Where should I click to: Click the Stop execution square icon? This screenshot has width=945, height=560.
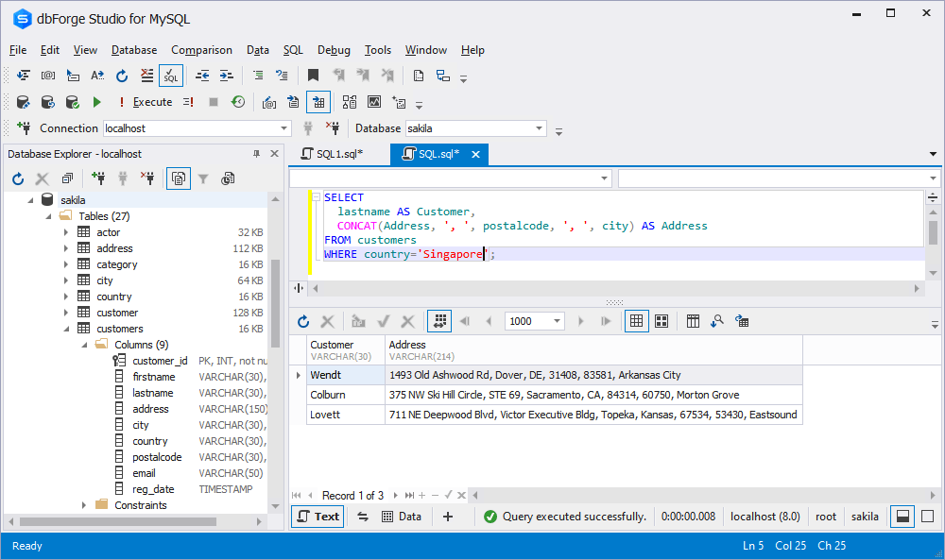point(214,102)
